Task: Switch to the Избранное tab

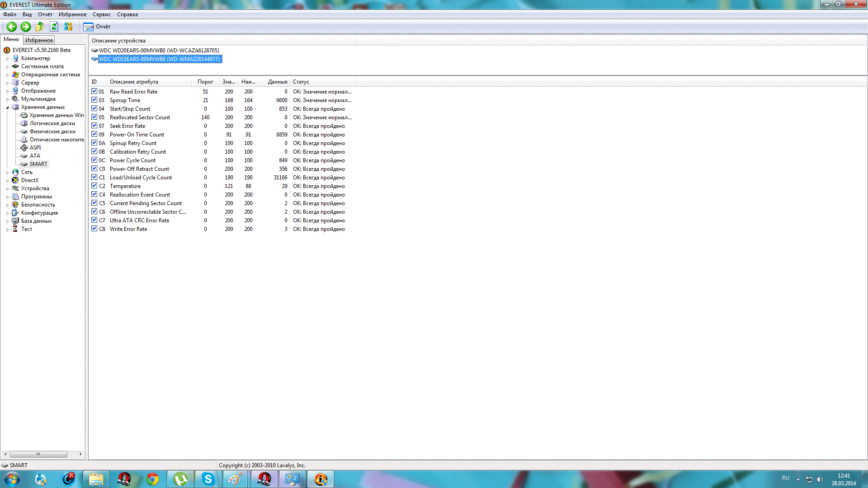Action: [39, 40]
